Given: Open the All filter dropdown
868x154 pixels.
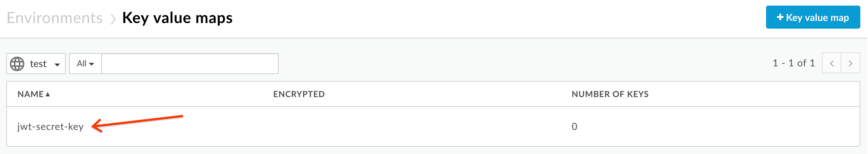Looking at the screenshot, I should tap(86, 64).
